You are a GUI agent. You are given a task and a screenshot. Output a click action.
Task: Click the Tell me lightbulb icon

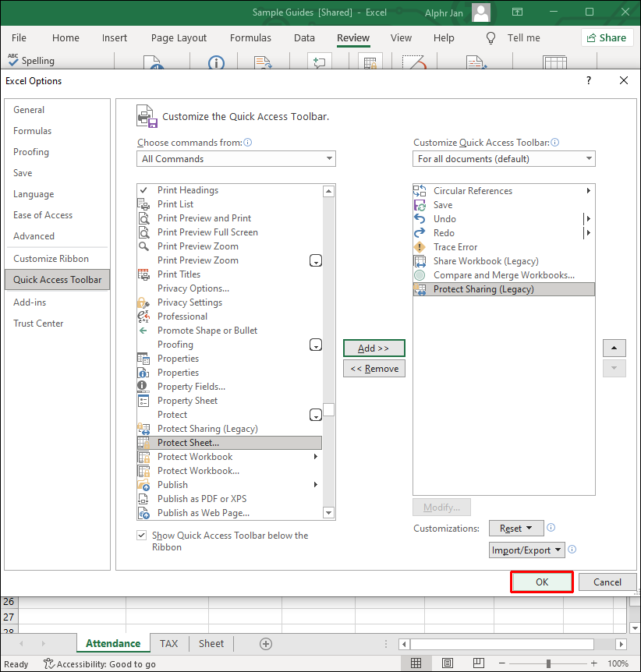490,38
